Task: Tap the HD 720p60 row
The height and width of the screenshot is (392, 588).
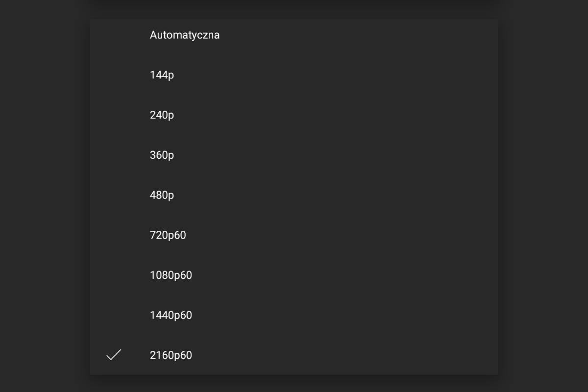Action: (x=294, y=235)
